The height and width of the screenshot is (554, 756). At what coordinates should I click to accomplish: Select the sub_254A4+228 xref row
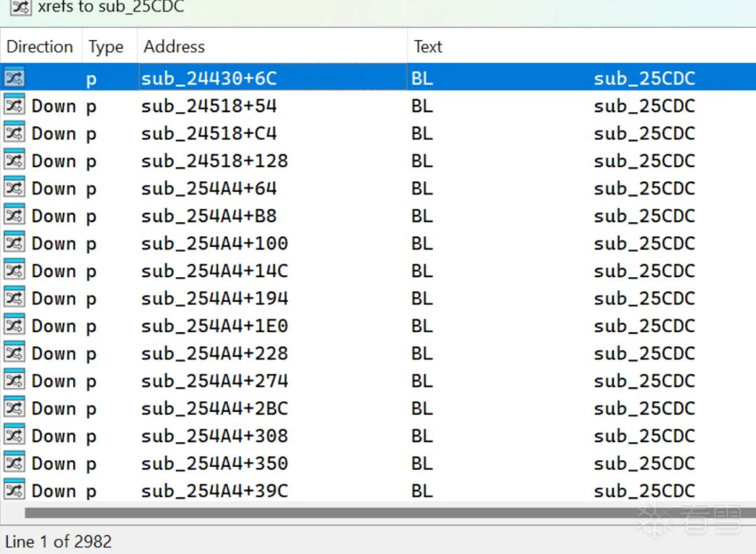[x=378, y=353]
